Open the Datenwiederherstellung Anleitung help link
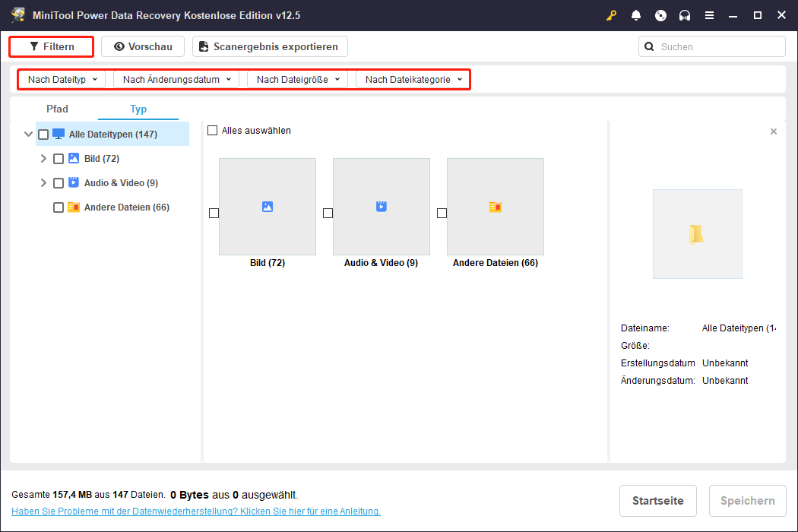The image size is (798, 532). coord(196,511)
